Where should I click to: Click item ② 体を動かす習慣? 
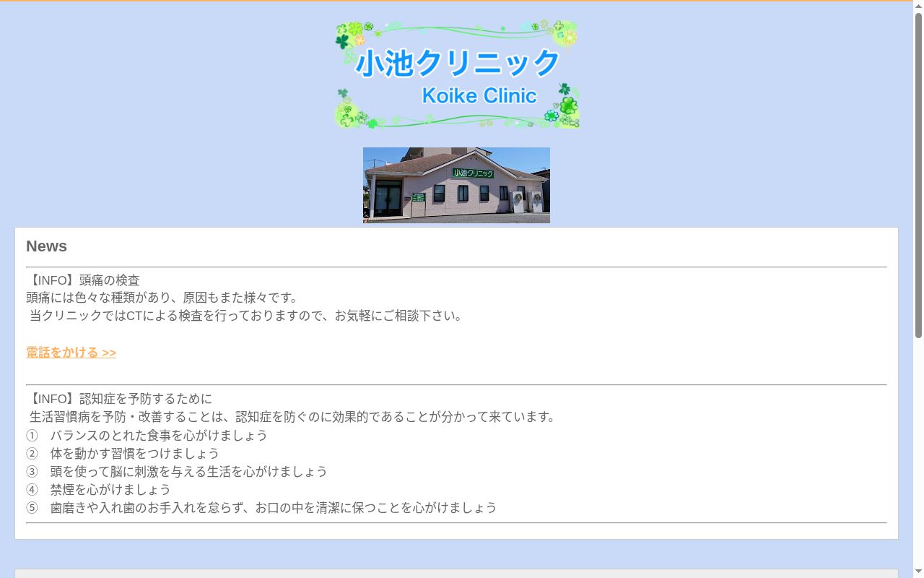[x=123, y=454]
